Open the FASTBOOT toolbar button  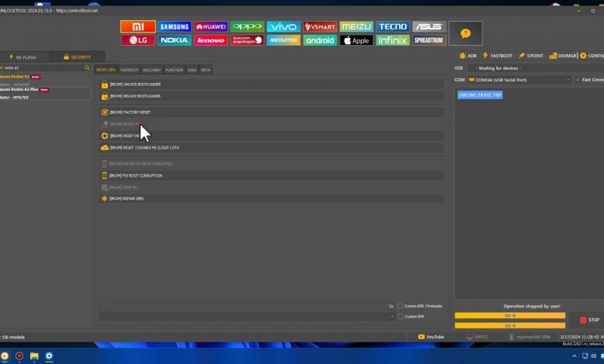497,56
